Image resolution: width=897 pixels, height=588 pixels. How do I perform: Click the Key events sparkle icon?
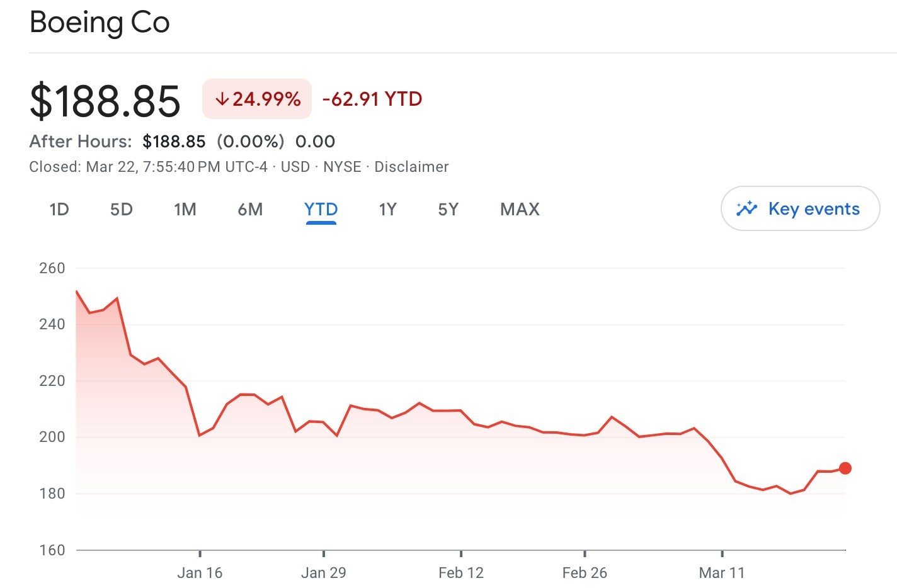(x=746, y=208)
